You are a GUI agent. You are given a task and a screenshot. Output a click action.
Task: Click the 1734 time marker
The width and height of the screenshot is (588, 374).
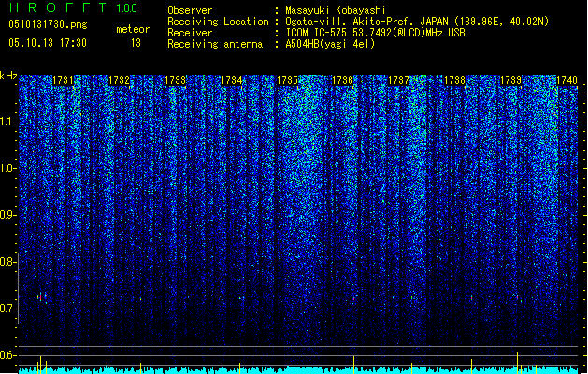click(x=232, y=80)
